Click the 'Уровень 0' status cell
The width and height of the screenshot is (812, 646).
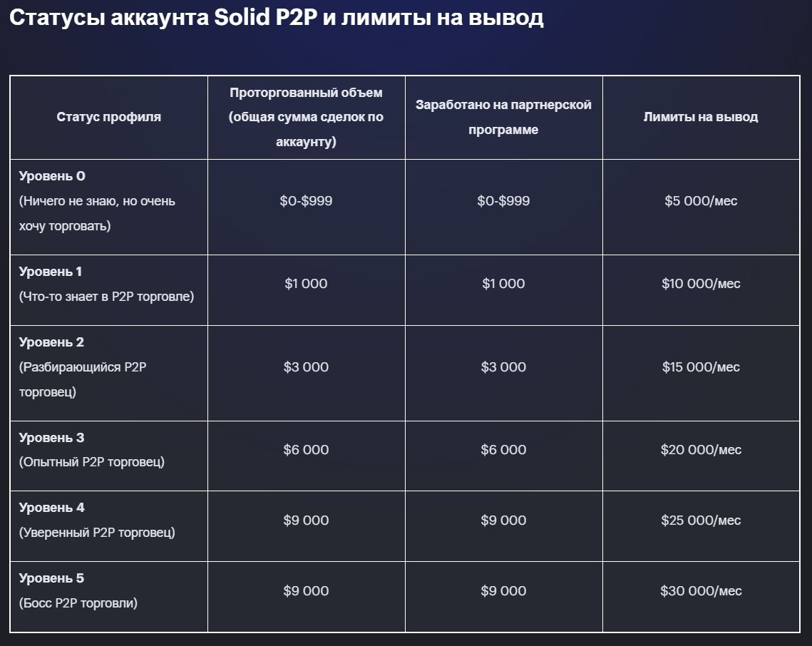(109, 207)
